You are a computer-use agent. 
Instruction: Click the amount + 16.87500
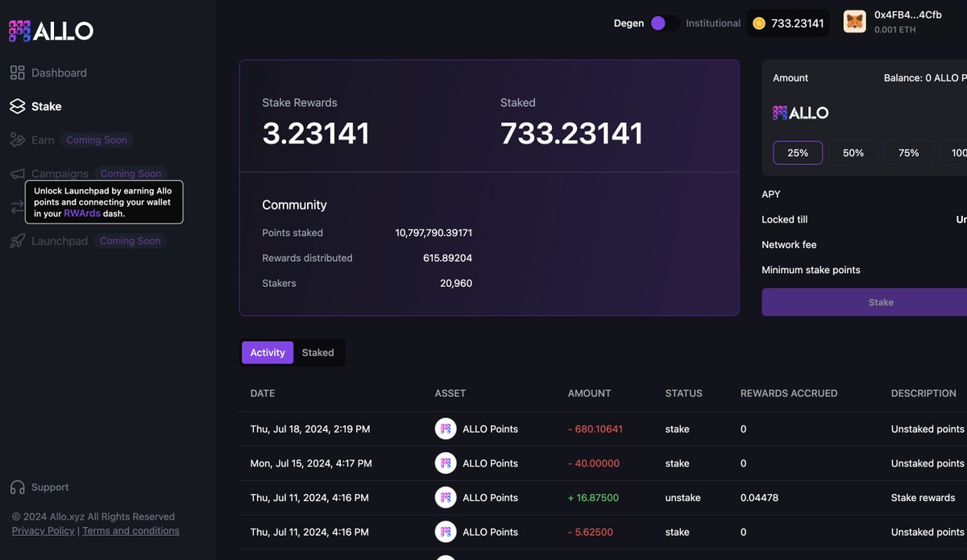tap(593, 498)
